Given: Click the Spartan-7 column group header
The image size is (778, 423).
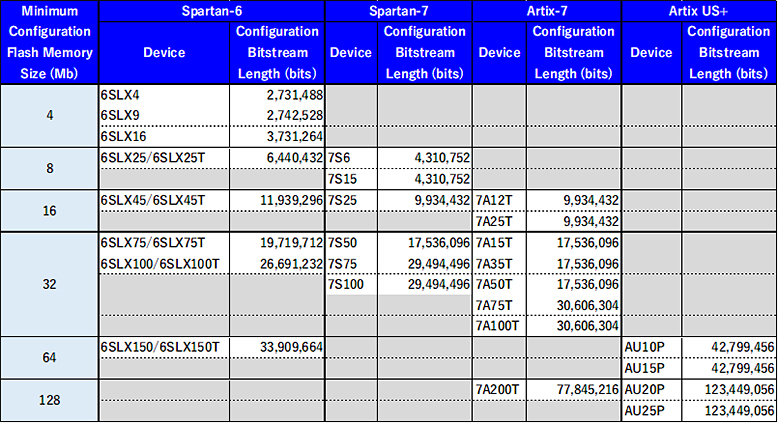Looking at the screenshot, I should [398, 11].
